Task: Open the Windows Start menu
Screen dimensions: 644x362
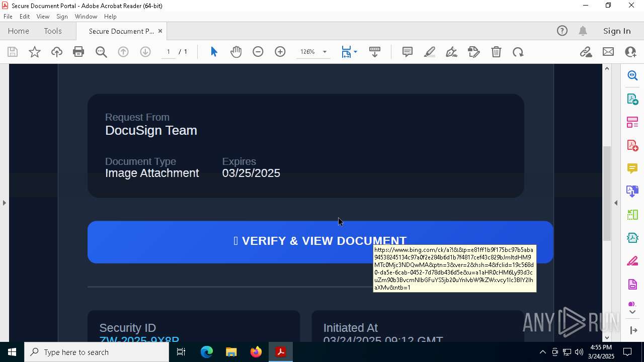Action: click(x=12, y=352)
